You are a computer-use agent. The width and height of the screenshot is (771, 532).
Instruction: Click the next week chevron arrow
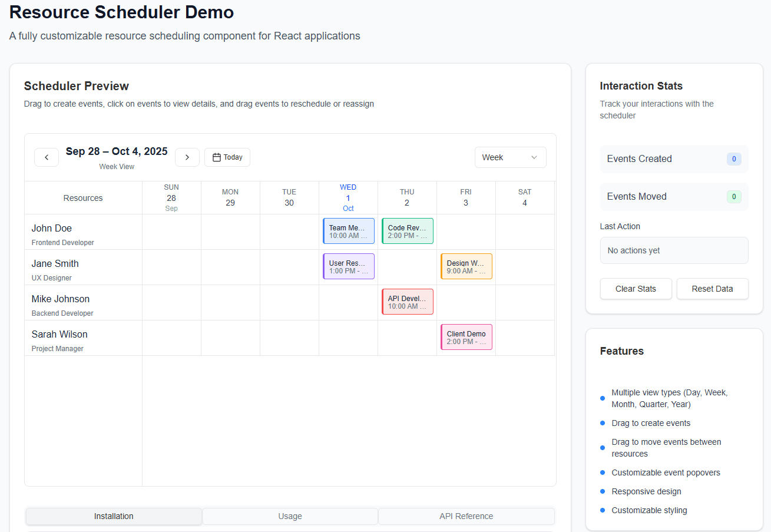[187, 157]
